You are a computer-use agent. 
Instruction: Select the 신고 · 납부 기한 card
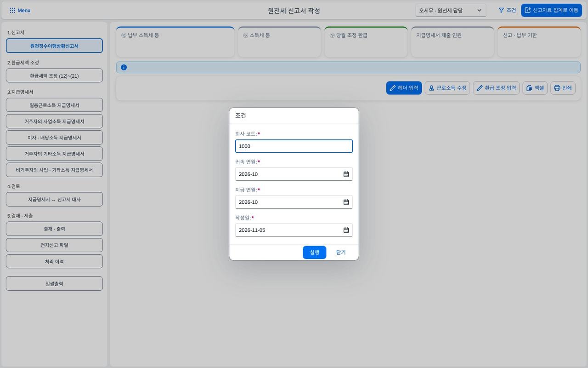(x=539, y=42)
